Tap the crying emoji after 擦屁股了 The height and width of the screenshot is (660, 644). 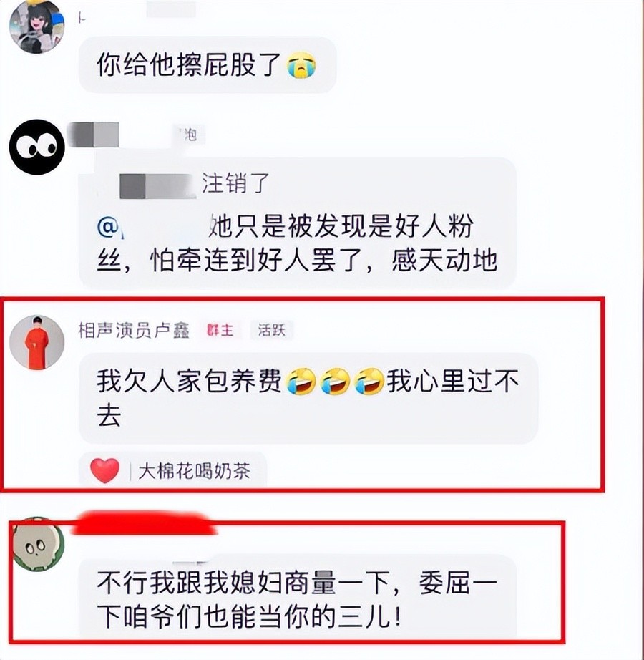(301, 66)
